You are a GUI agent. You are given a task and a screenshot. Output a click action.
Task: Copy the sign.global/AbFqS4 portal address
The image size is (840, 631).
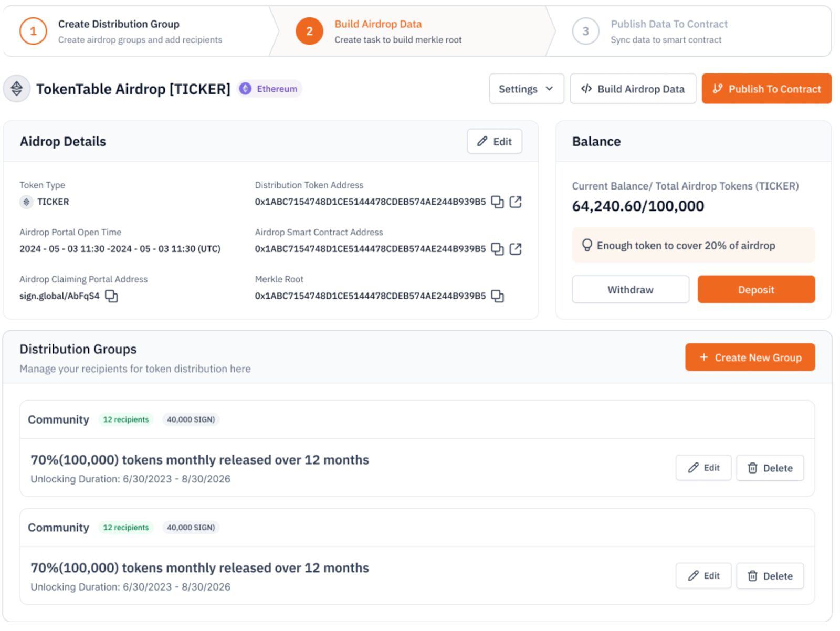coord(111,296)
